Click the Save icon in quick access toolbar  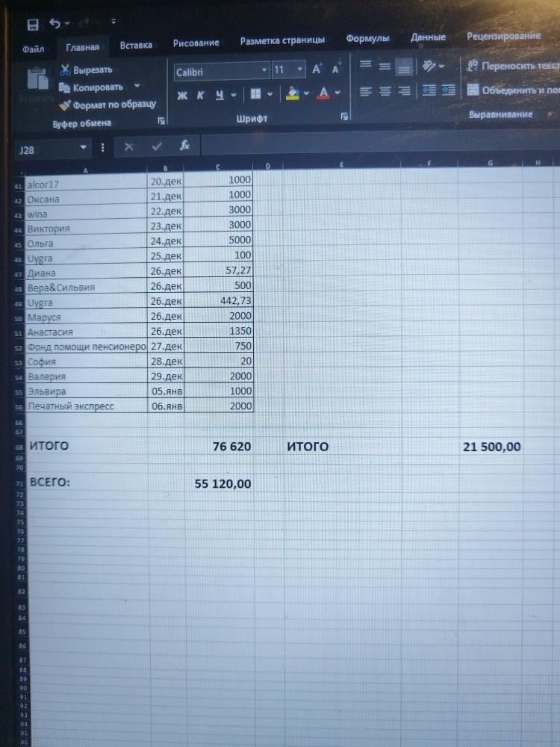(x=33, y=25)
